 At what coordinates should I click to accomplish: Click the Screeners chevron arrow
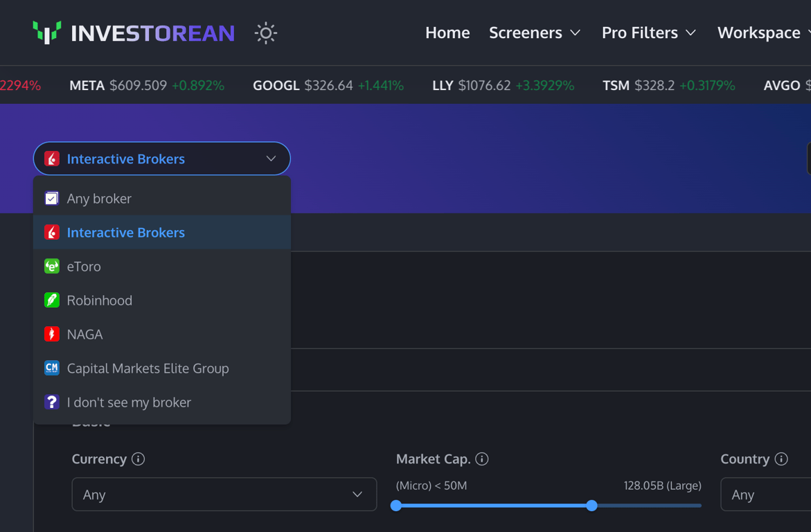(x=575, y=33)
